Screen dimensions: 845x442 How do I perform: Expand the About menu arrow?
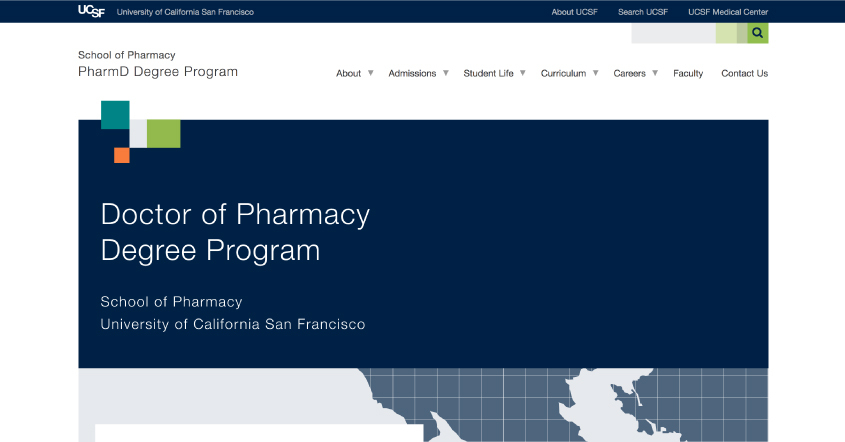pos(371,73)
